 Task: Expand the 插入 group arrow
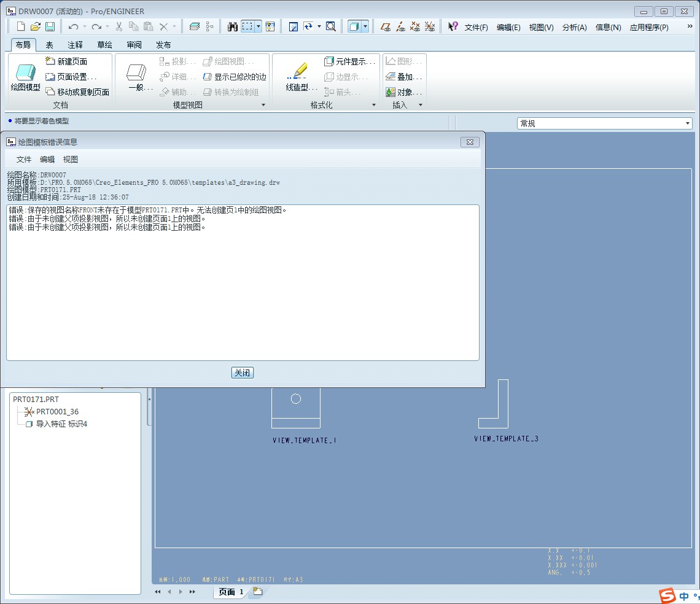[x=421, y=106]
